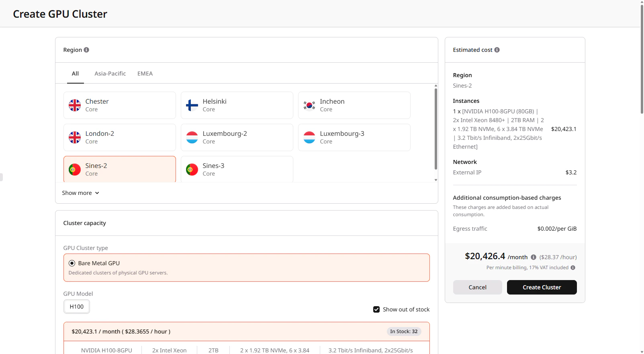This screenshot has width=644, height=354.
Task: Click the Korea flag on Incheon card
Action: tap(309, 105)
